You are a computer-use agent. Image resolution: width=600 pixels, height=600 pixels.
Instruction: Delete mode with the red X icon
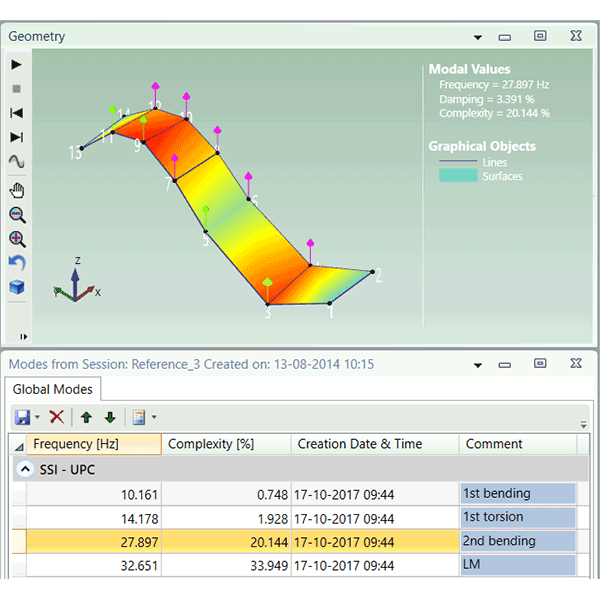(x=57, y=417)
